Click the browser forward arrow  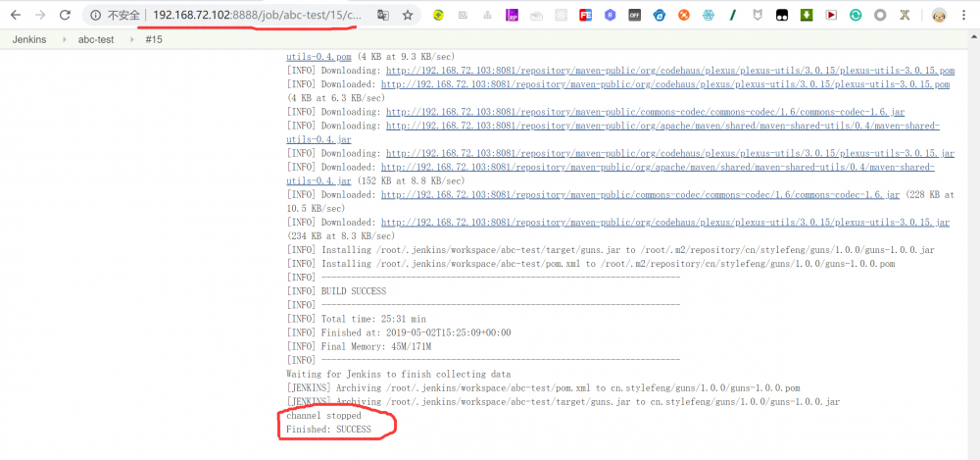point(40,15)
